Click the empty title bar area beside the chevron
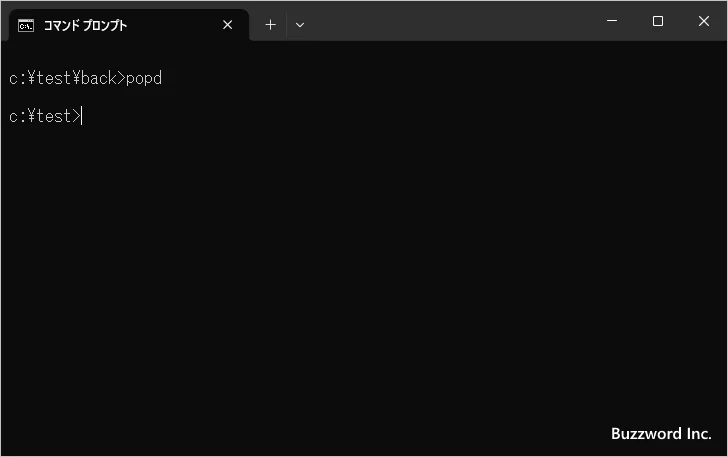The width and height of the screenshot is (728, 457). (x=450, y=21)
